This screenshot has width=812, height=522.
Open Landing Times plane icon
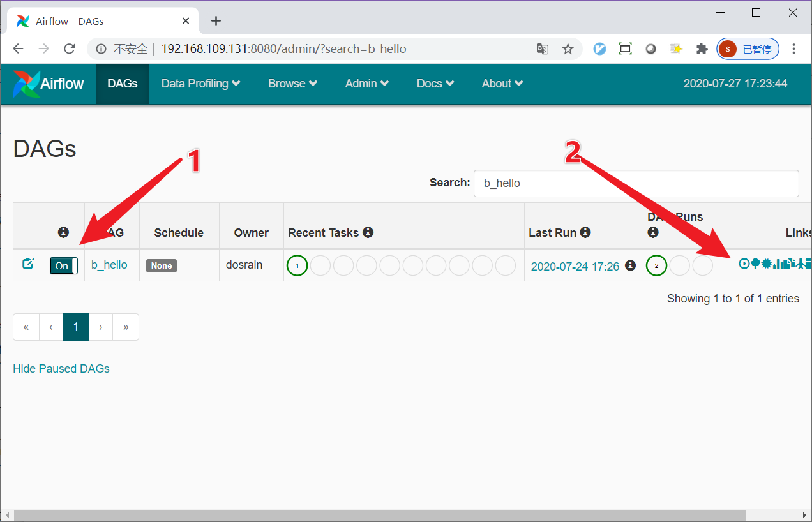tap(801, 264)
